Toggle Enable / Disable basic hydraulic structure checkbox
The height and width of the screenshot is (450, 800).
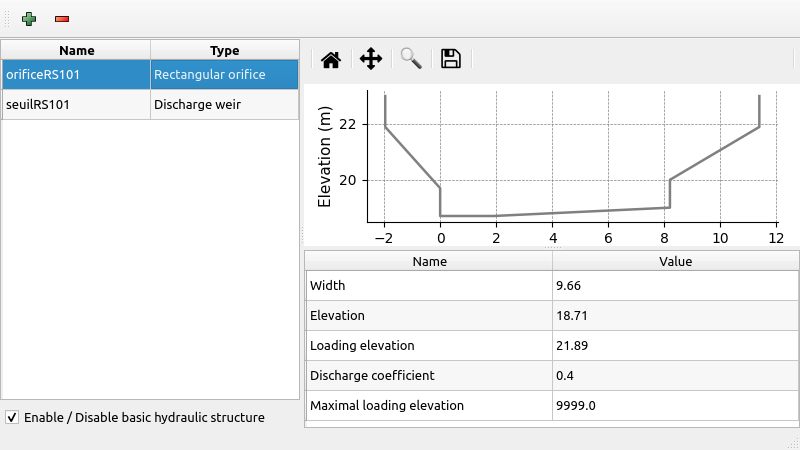tap(12, 417)
